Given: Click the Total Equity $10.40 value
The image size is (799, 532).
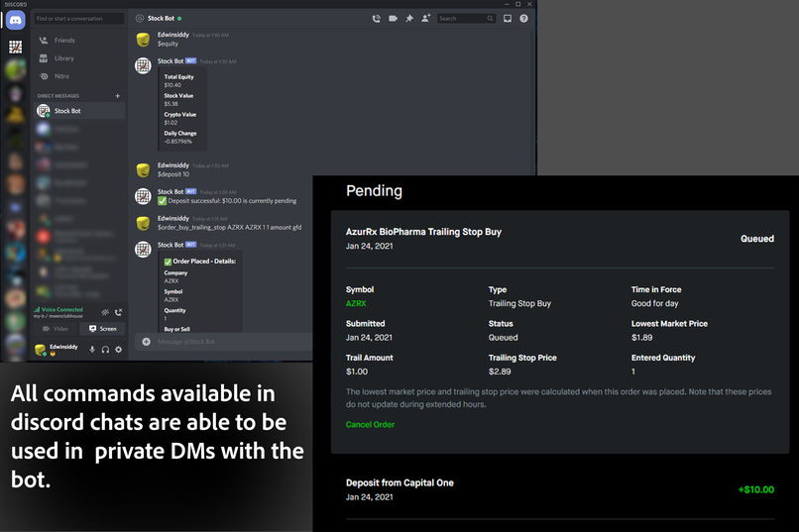Looking at the screenshot, I should (172, 85).
